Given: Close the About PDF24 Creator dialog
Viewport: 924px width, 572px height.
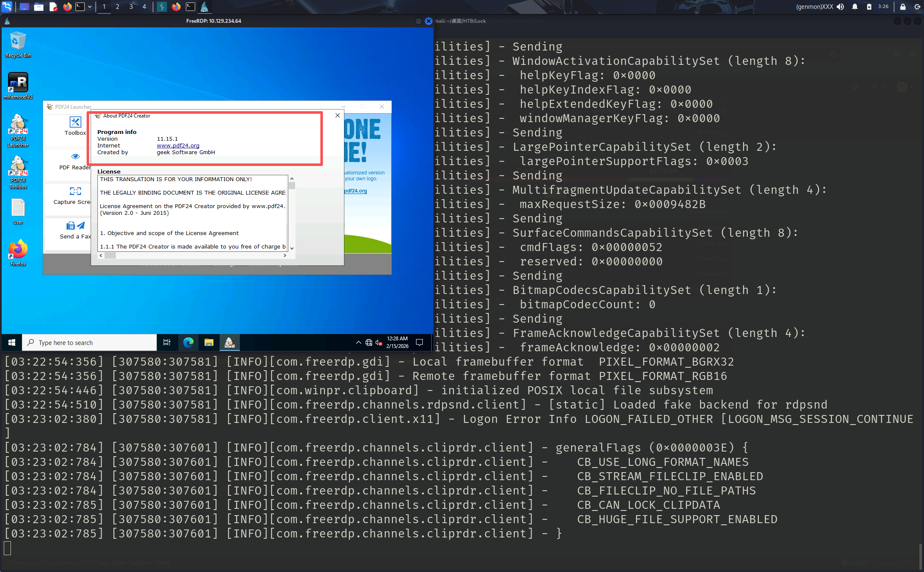Looking at the screenshot, I should (x=338, y=115).
